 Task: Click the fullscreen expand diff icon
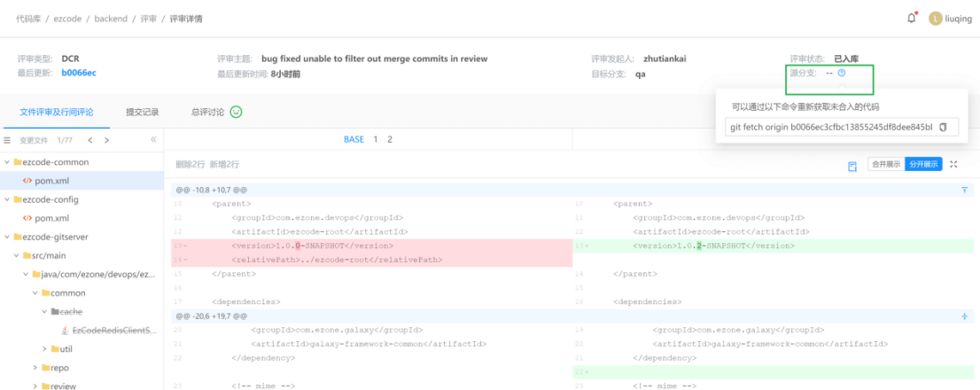(x=953, y=165)
